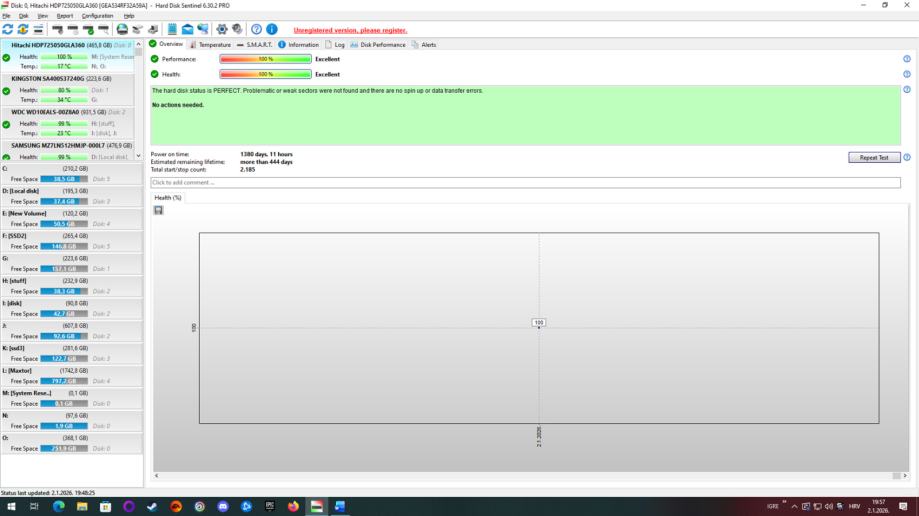Switch to the Temperature tab
The height and width of the screenshot is (516, 919).
[210, 45]
